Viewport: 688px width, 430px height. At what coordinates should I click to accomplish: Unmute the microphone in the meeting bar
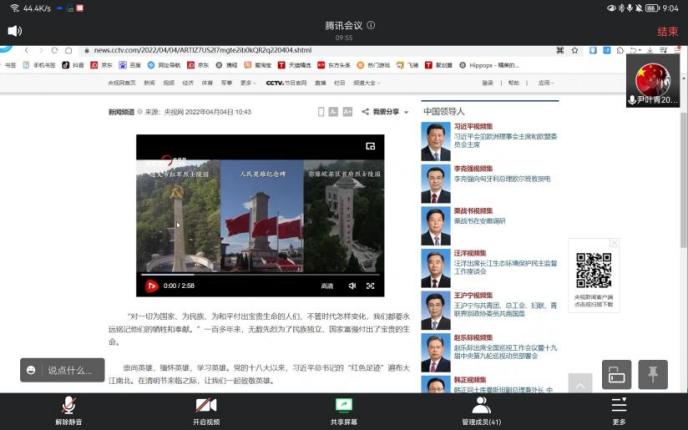pos(68,410)
